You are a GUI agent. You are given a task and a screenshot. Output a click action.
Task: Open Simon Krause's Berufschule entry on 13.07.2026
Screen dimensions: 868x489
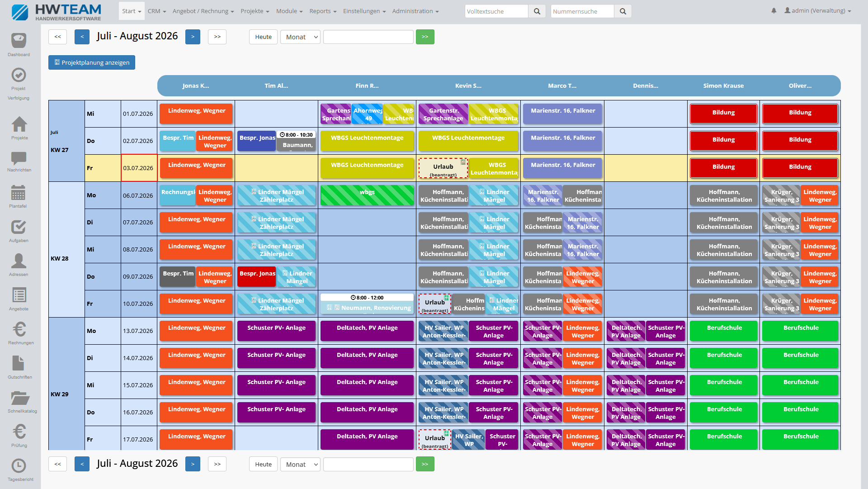pyautogui.click(x=723, y=331)
